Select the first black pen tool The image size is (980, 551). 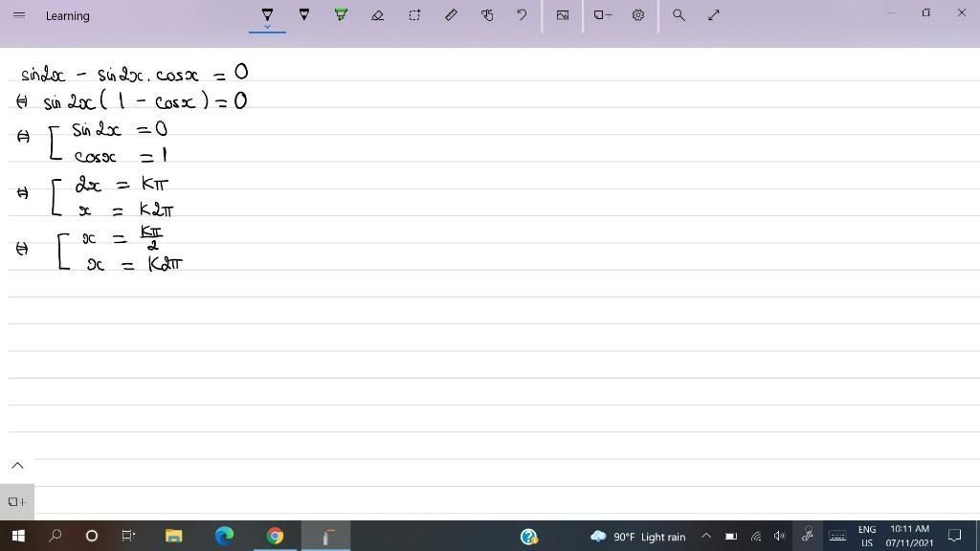(267, 13)
